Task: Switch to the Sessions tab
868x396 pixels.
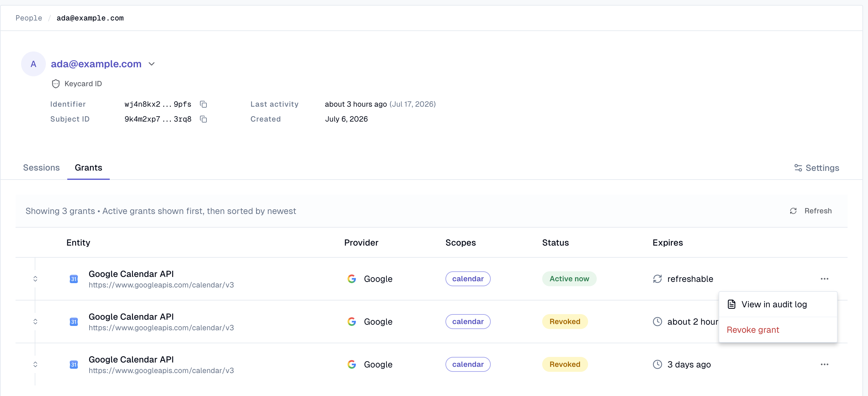Action: click(41, 167)
